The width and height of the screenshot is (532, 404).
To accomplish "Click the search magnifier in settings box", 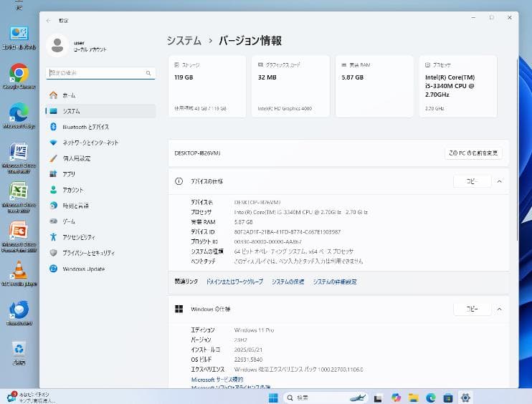I will point(148,73).
